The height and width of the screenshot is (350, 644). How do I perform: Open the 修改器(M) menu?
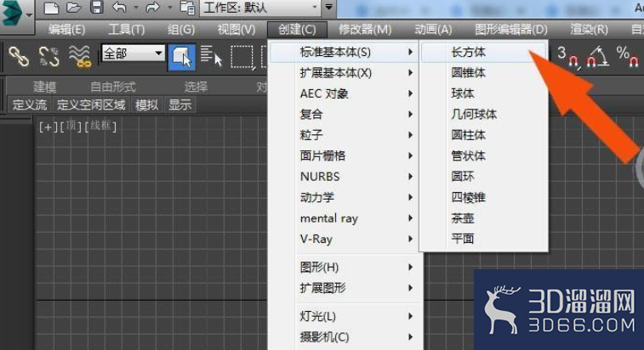pos(365,30)
